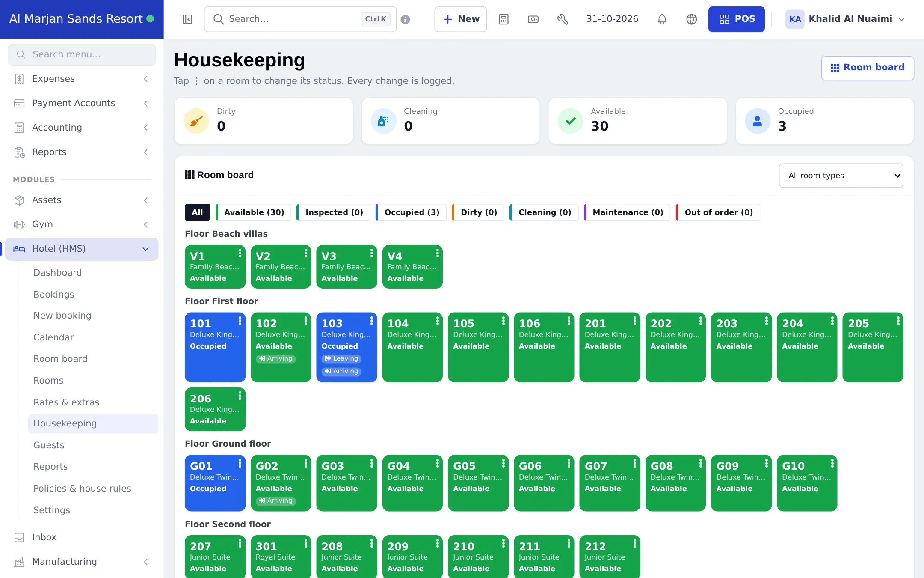Open the three-dot menu on room 206
The image size is (924, 578).
(240, 396)
